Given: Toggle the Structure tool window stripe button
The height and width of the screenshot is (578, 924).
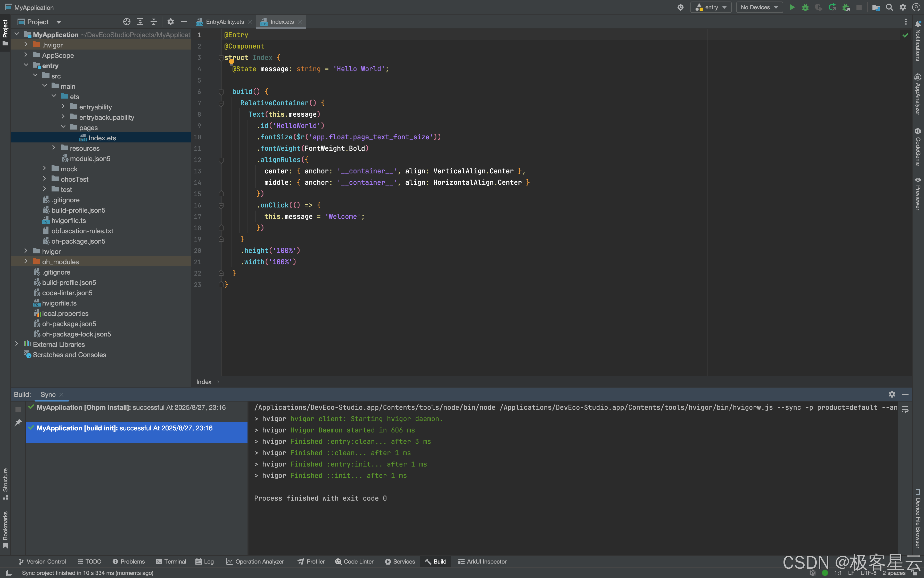Looking at the screenshot, I should pos(5,484).
